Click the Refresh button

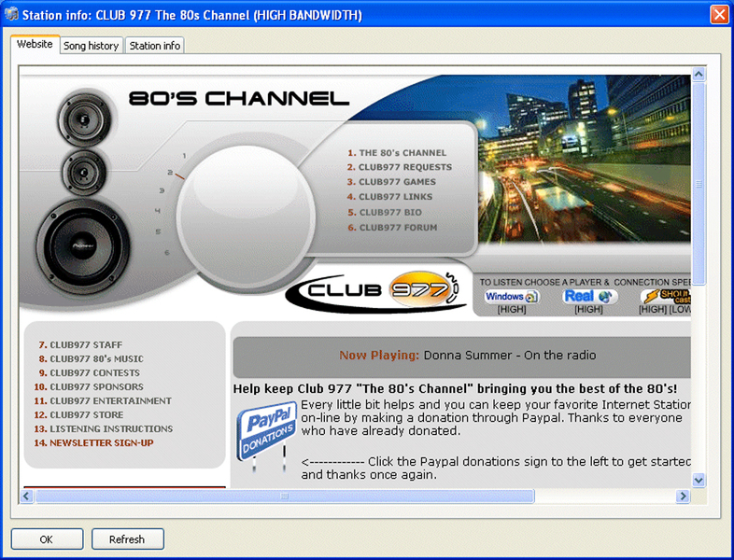(x=128, y=539)
